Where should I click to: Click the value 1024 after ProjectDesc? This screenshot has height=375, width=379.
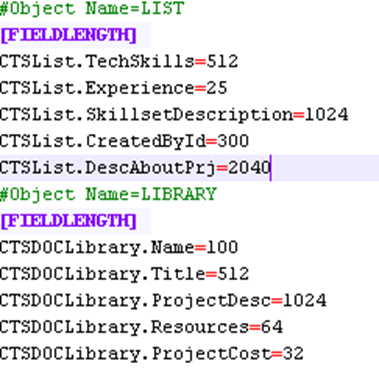pos(305,301)
